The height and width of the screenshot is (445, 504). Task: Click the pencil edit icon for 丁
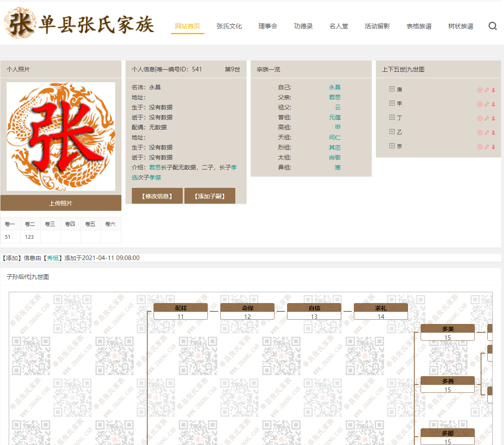486,118
